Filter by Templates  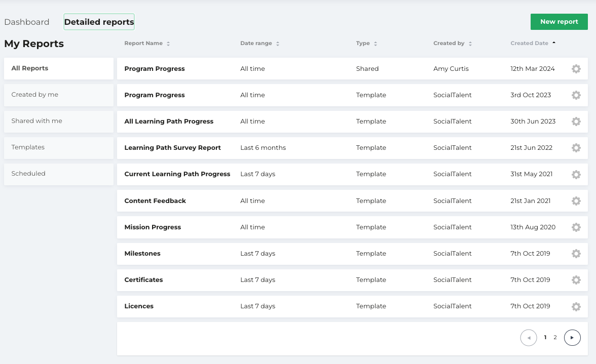point(59,148)
